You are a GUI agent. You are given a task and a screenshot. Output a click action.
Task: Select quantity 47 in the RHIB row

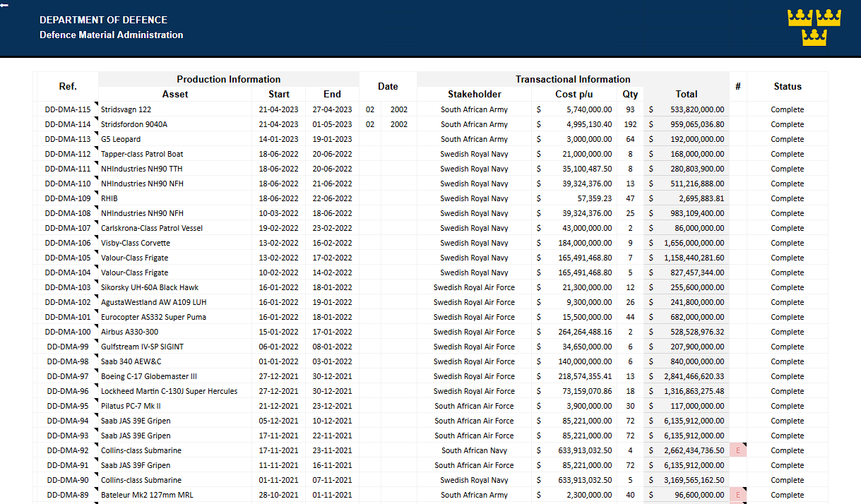click(x=630, y=198)
